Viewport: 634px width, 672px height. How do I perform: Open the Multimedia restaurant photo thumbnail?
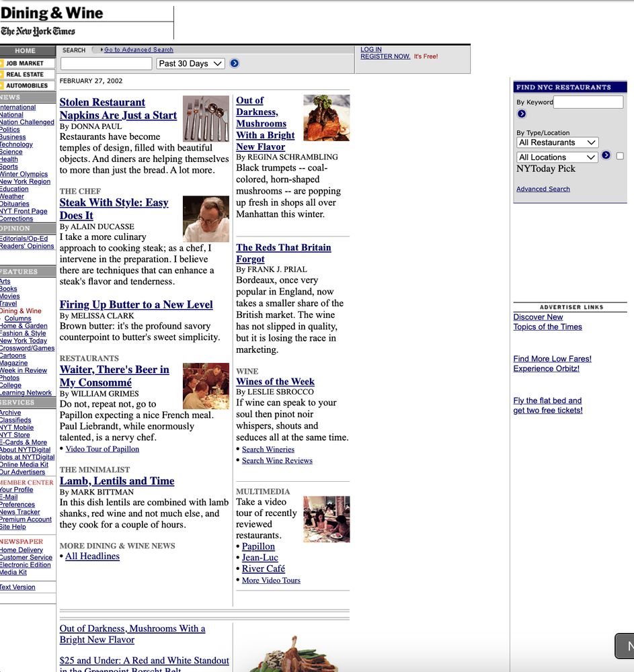(x=327, y=519)
